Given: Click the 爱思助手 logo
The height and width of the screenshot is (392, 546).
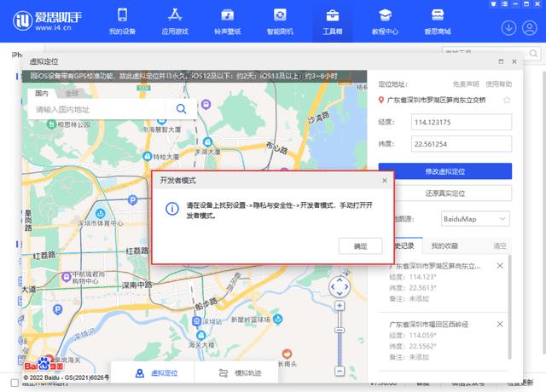Looking at the screenshot, I should click(47, 20).
